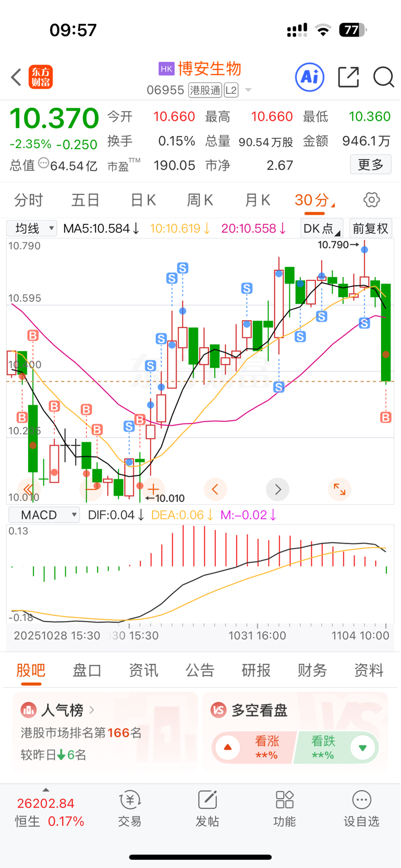Viewport: 401px width, 868px height.
Task: Move chart right with gray chevron
Action: 277,489
